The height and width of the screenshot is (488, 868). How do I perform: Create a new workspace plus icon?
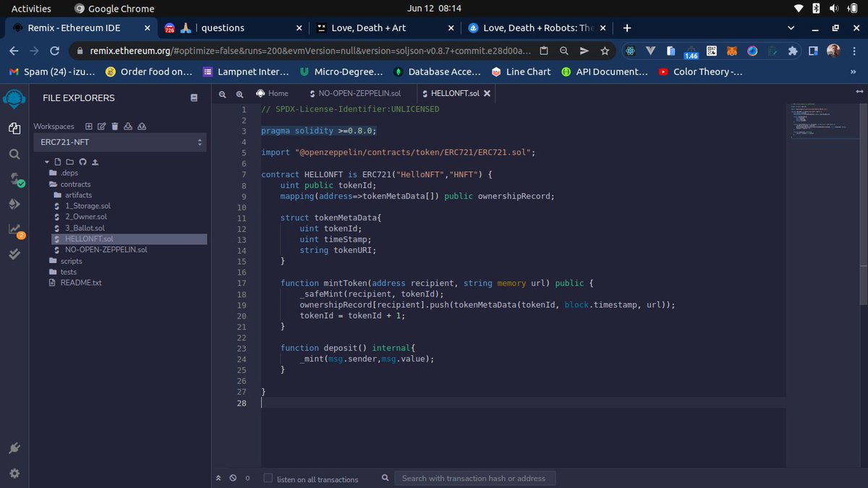tap(89, 126)
